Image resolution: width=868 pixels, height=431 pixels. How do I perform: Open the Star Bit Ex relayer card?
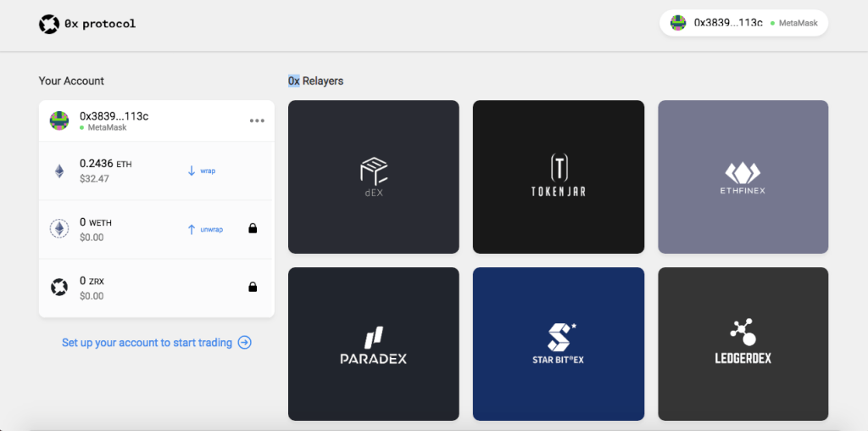point(559,344)
